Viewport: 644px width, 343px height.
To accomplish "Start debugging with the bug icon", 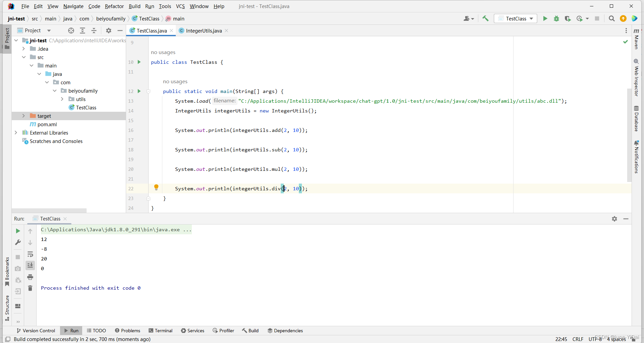I will (x=556, y=18).
